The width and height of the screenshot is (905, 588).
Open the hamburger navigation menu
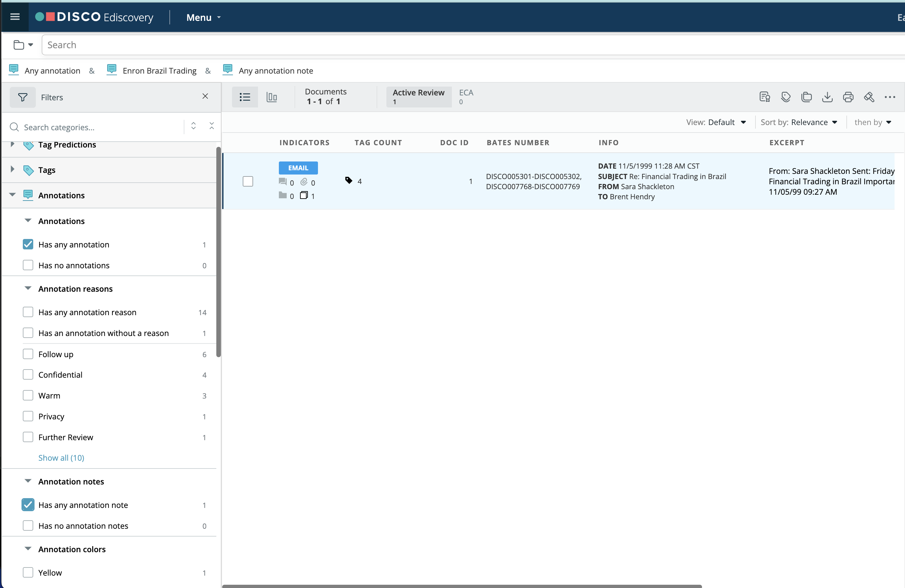click(x=15, y=17)
